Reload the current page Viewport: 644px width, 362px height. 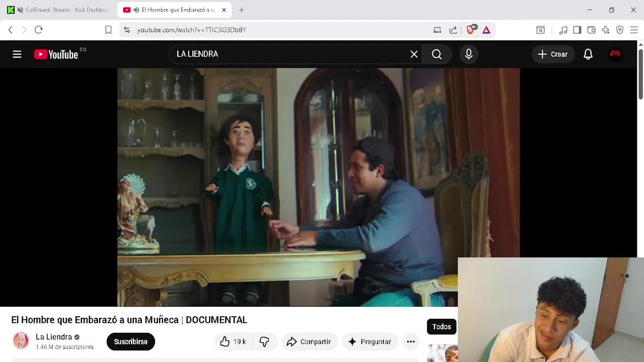coord(39,30)
